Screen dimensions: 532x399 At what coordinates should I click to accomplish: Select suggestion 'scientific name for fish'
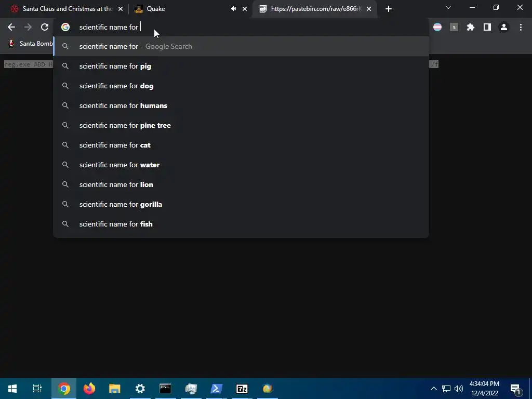tap(241, 224)
